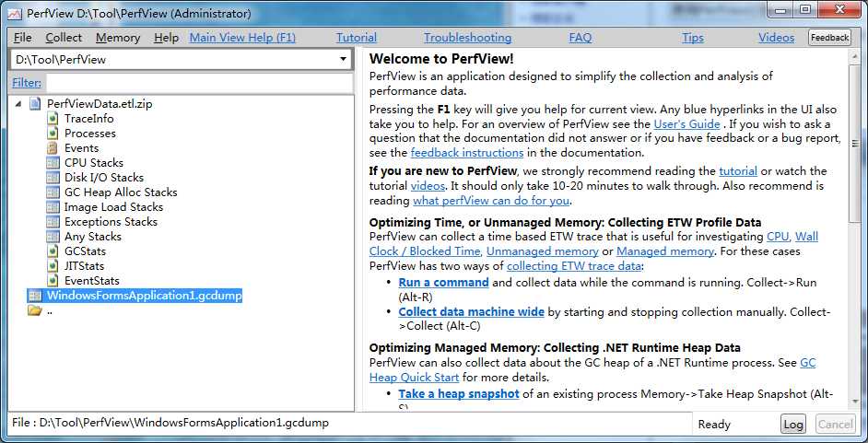Click the Filter label link
The height and width of the screenshot is (443, 868).
coord(27,83)
